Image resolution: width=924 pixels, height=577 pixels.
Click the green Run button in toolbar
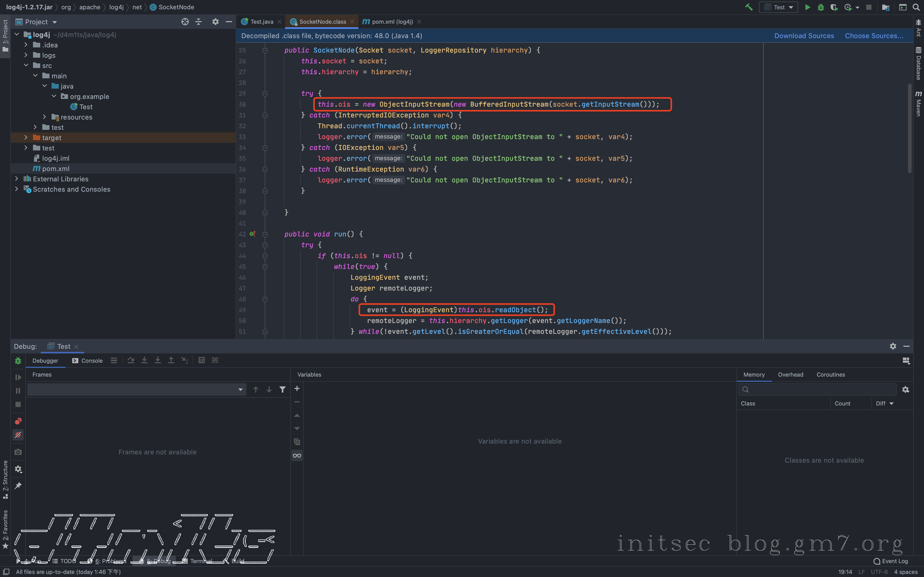click(807, 7)
